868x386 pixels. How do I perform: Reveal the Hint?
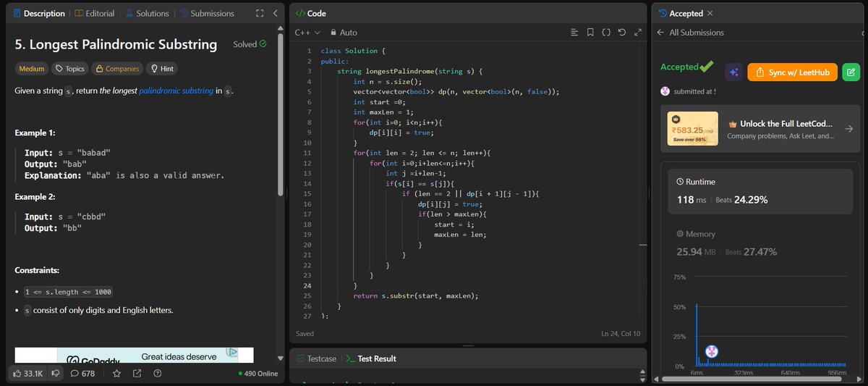pos(163,69)
